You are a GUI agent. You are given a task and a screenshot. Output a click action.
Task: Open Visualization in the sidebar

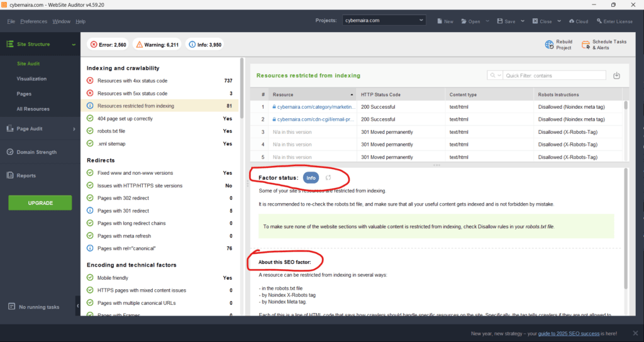[x=31, y=79]
